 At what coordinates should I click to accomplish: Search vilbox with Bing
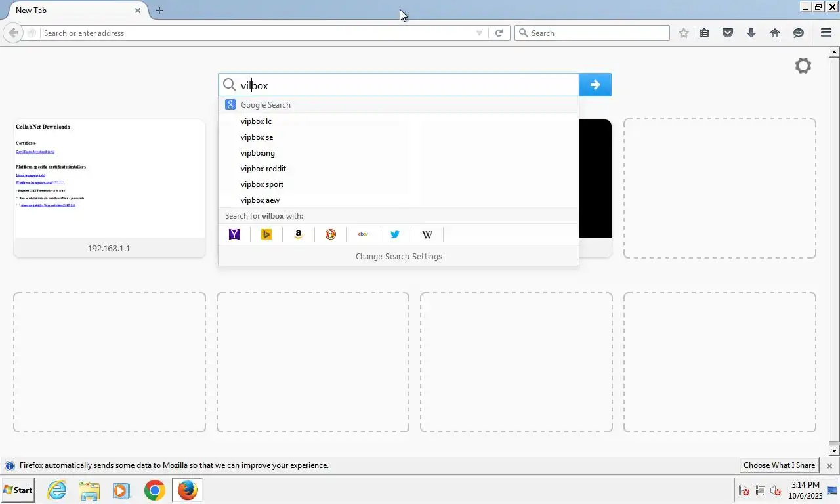266,234
